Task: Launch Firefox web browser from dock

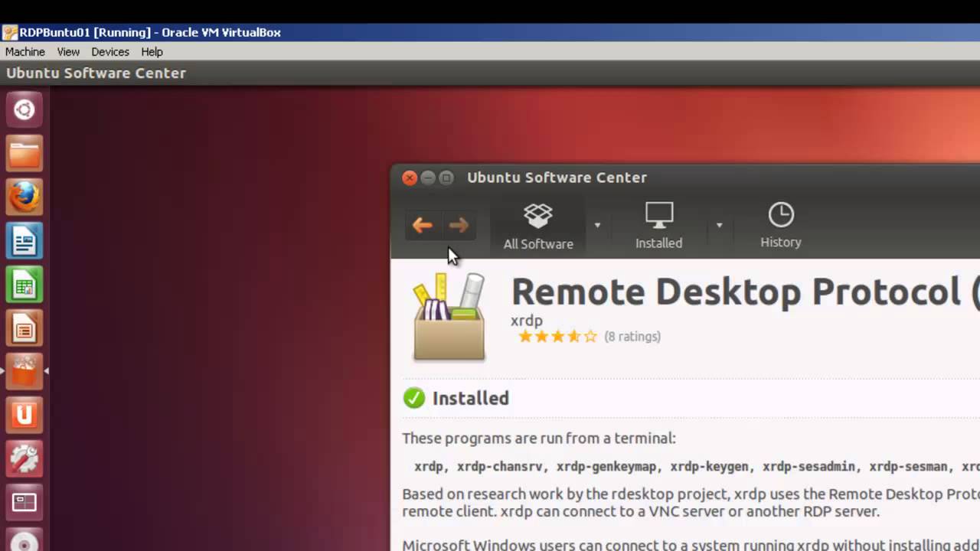Action: (x=24, y=197)
